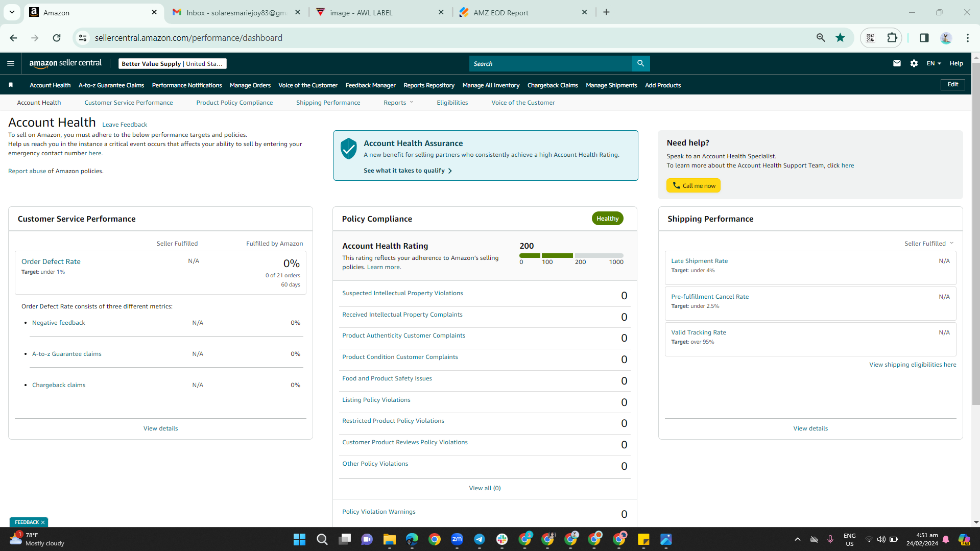
Task: Open Shipping Performance sub-tab
Action: (328, 103)
